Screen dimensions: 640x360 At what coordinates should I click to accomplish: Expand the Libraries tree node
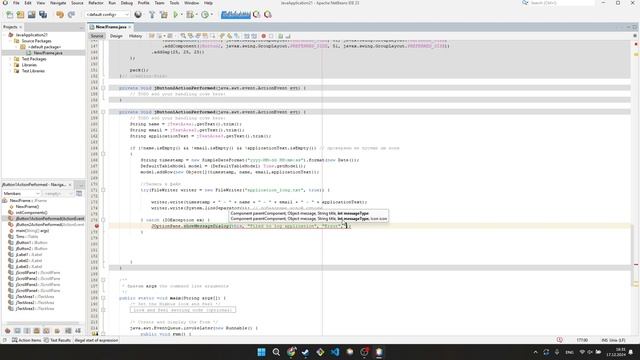pyautogui.click(x=11, y=65)
